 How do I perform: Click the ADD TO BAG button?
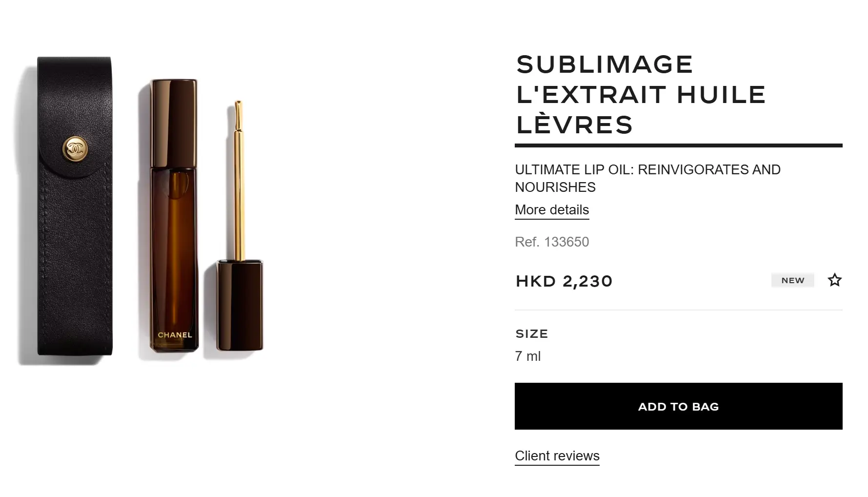pos(678,406)
